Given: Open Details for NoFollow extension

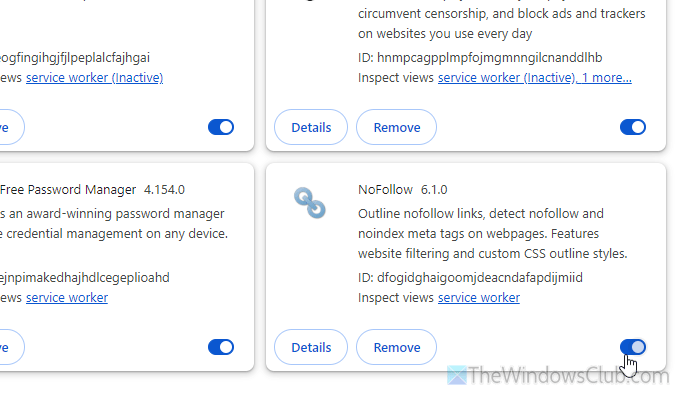Looking at the screenshot, I should pos(311,347).
